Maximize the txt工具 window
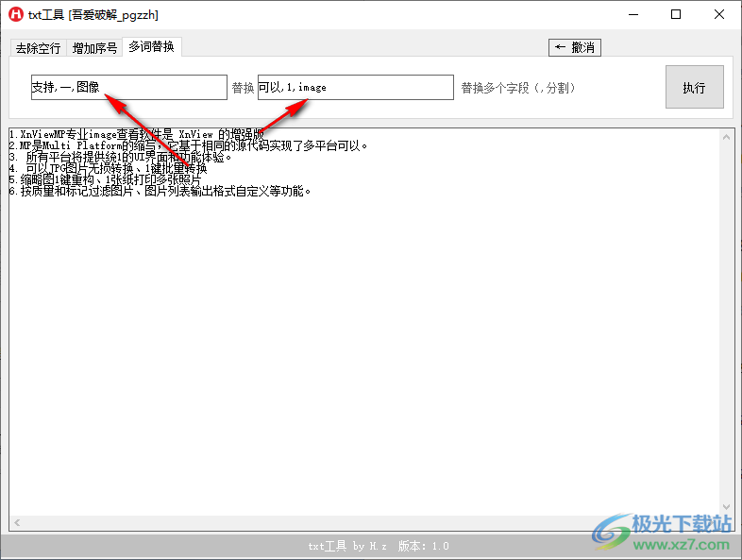 [676, 15]
